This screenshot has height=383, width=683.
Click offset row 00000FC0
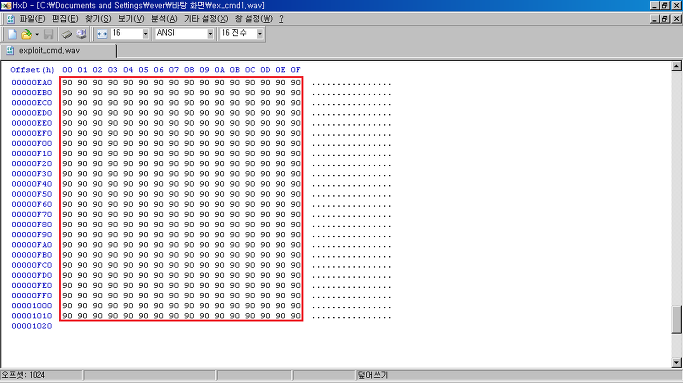[32, 265]
